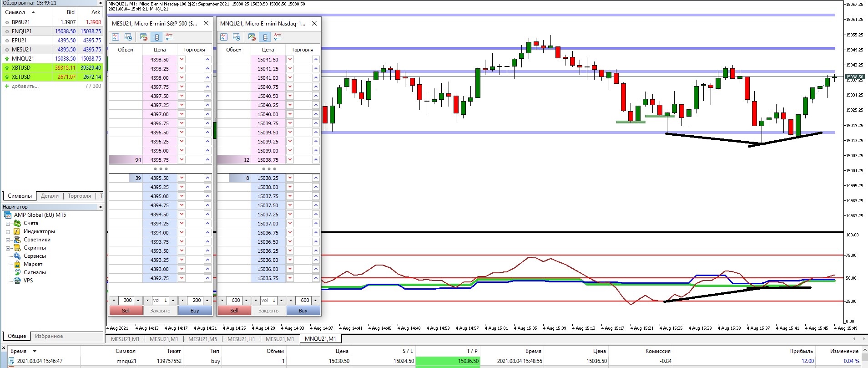Screen dimensions: 868x368
Task: Expand the Скрипты node in Navigator
Action: 8,248
